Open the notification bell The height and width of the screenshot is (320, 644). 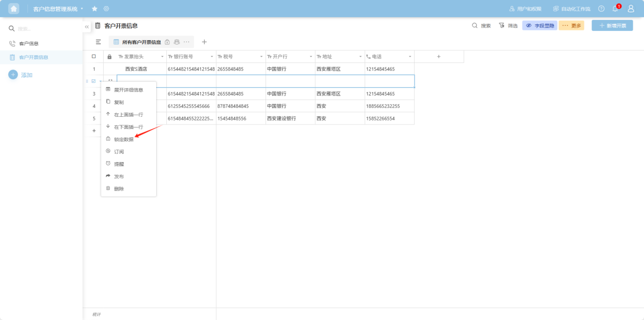click(x=615, y=9)
